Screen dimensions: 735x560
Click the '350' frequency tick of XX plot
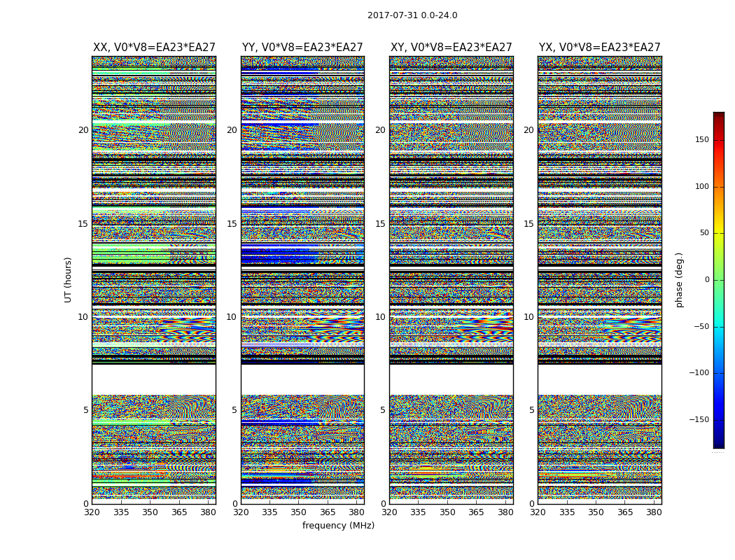[x=150, y=512]
